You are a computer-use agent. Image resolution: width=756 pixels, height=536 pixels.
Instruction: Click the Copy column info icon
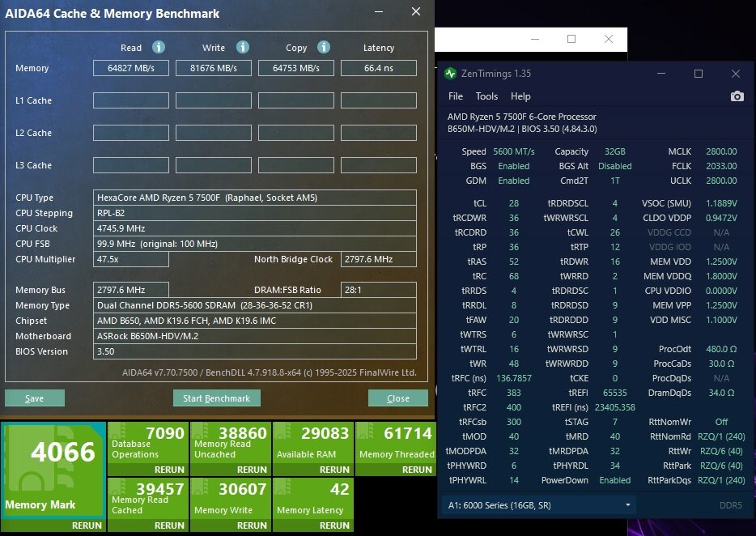click(324, 48)
